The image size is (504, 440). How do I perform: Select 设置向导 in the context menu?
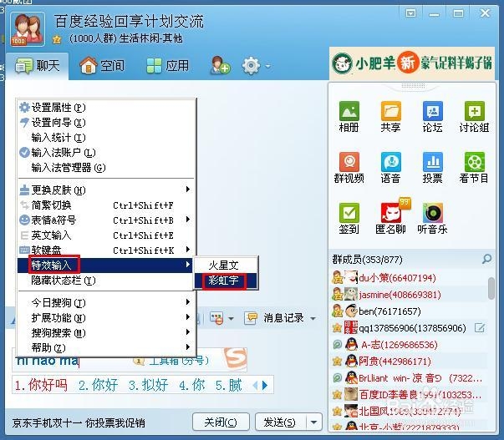coord(106,123)
